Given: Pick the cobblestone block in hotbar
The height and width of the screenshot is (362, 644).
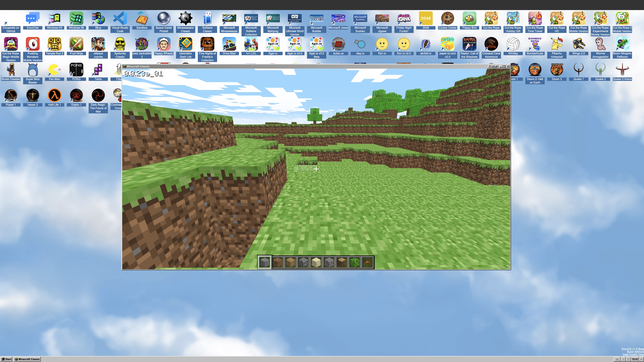Looking at the screenshot, I should coord(303,262).
